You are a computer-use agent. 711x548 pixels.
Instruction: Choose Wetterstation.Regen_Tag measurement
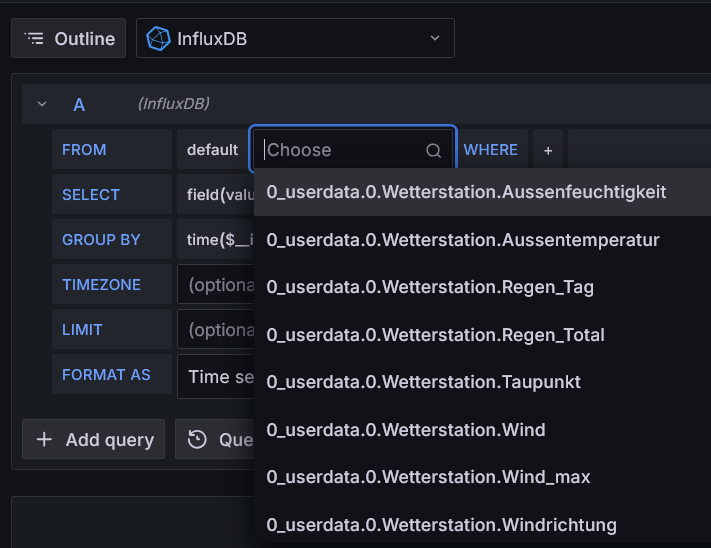[482, 287]
